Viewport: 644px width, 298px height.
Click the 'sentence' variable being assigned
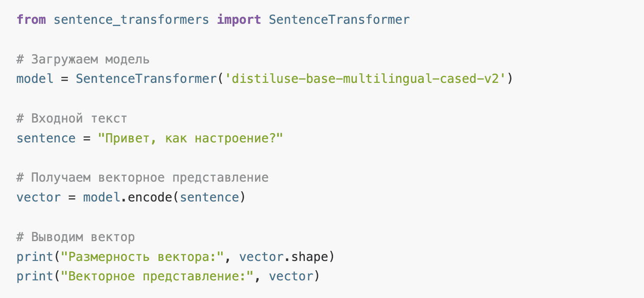click(46, 138)
